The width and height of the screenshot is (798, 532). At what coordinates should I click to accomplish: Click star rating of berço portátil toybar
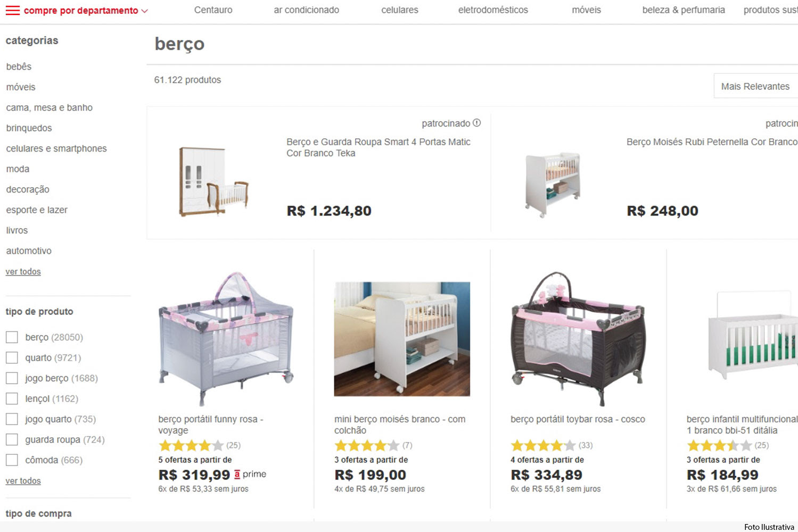click(543, 445)
